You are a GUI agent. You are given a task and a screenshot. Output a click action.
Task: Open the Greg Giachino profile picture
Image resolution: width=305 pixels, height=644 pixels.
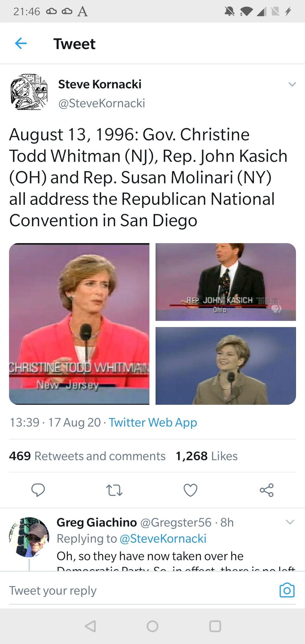coord(29,537)
